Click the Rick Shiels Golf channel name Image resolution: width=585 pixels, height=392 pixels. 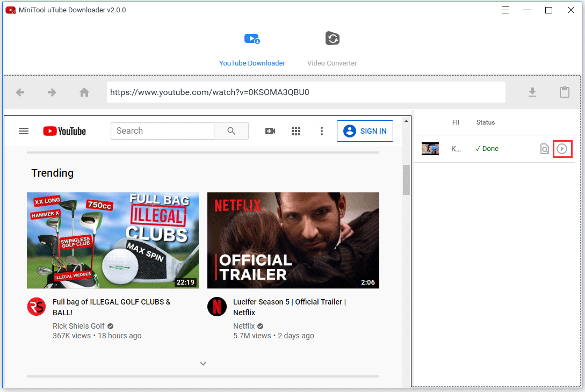tap(79, 326)
